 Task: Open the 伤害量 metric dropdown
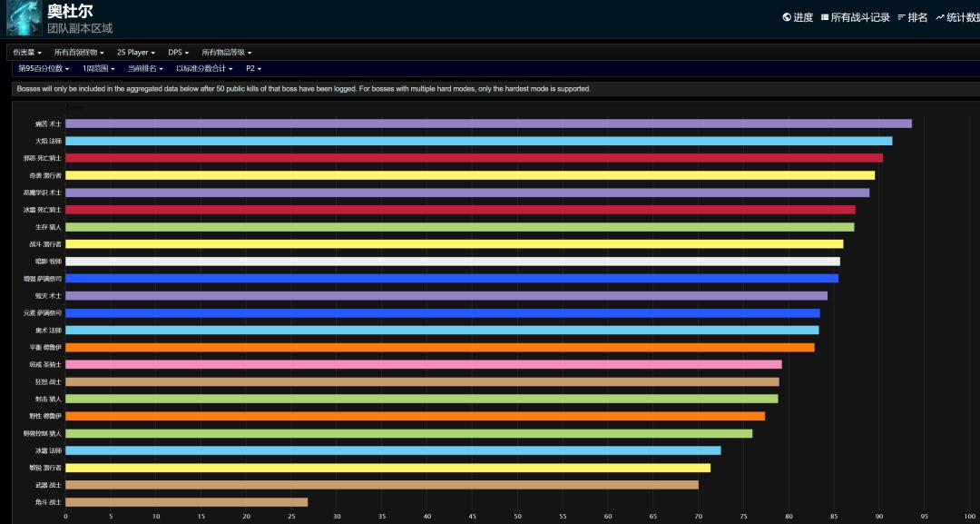tap(27, 53)
